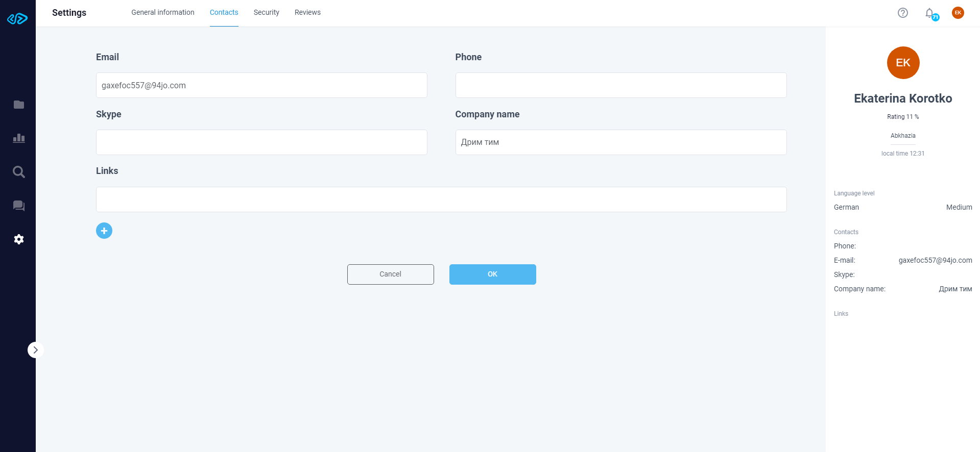Focus the Skype input field
The height and width of the screenshot is (452, 980).
pyautogui.click(x=261, y=142)
